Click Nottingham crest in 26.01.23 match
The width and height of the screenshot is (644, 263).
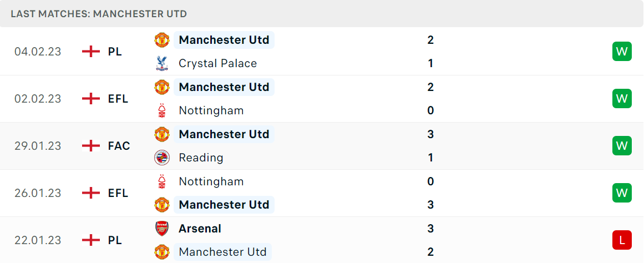point(162,181)
